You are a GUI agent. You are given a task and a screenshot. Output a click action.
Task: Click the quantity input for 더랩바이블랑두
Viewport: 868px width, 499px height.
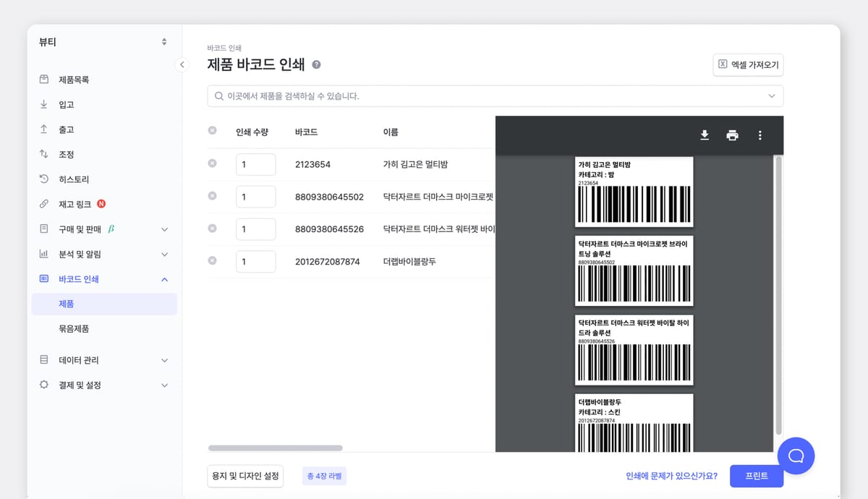point(255,263)
